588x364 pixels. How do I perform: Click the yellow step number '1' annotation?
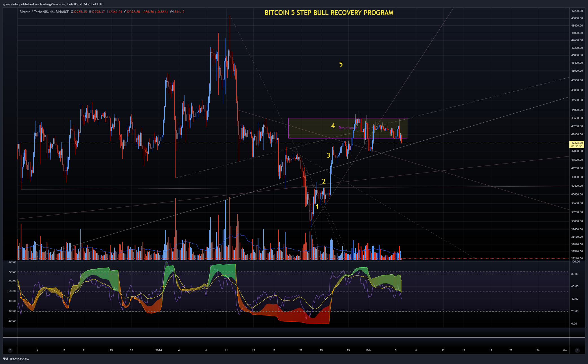[317, 207]
